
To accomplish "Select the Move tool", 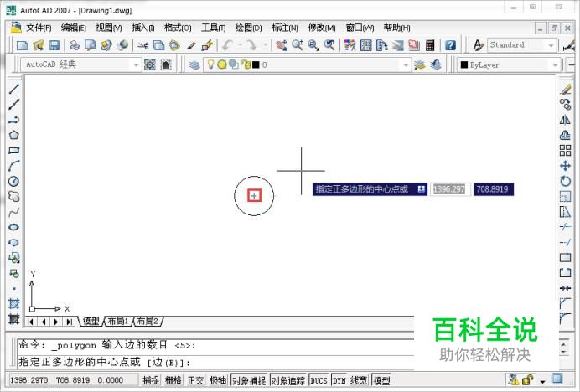I will (x=565, y=166).
